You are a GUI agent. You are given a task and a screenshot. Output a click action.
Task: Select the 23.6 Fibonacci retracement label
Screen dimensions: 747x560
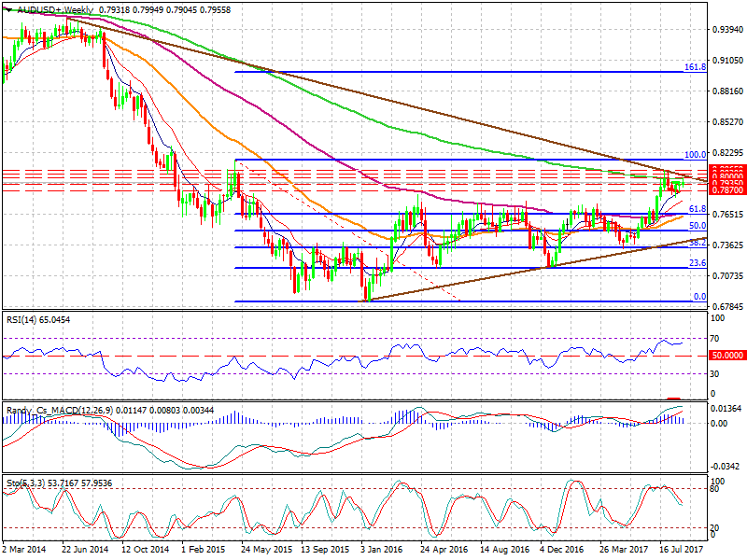696,263
